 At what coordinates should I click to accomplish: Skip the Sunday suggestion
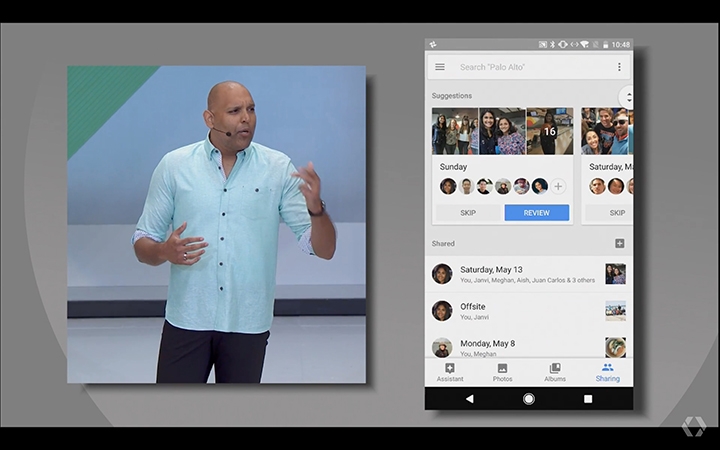pyautogui.click(x=468, y=213)
